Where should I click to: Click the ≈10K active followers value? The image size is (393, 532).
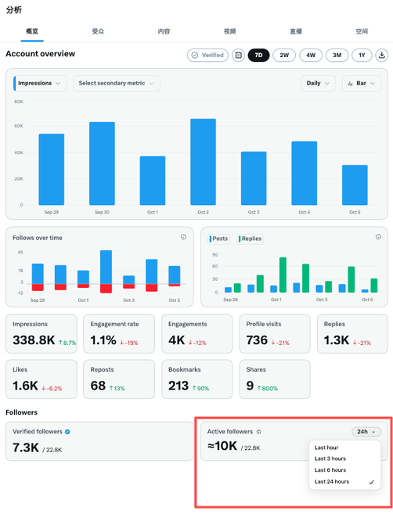tap(222, 446)
